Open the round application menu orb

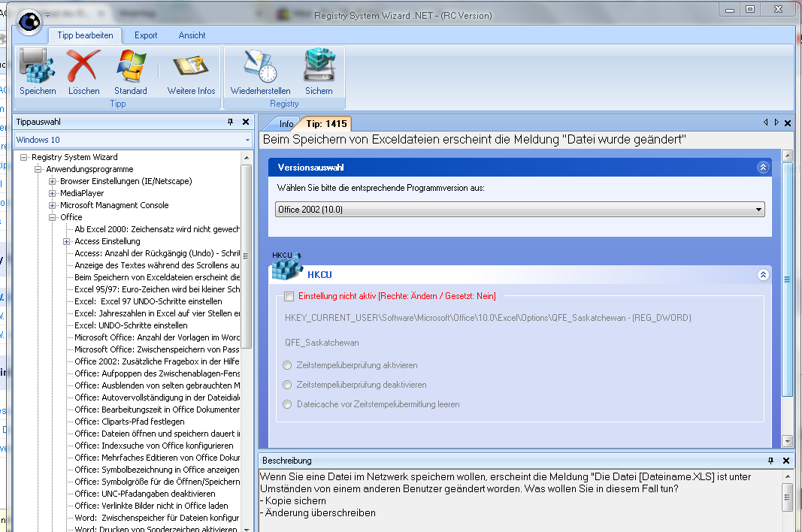pyautogui.click(x=29, y=22)
